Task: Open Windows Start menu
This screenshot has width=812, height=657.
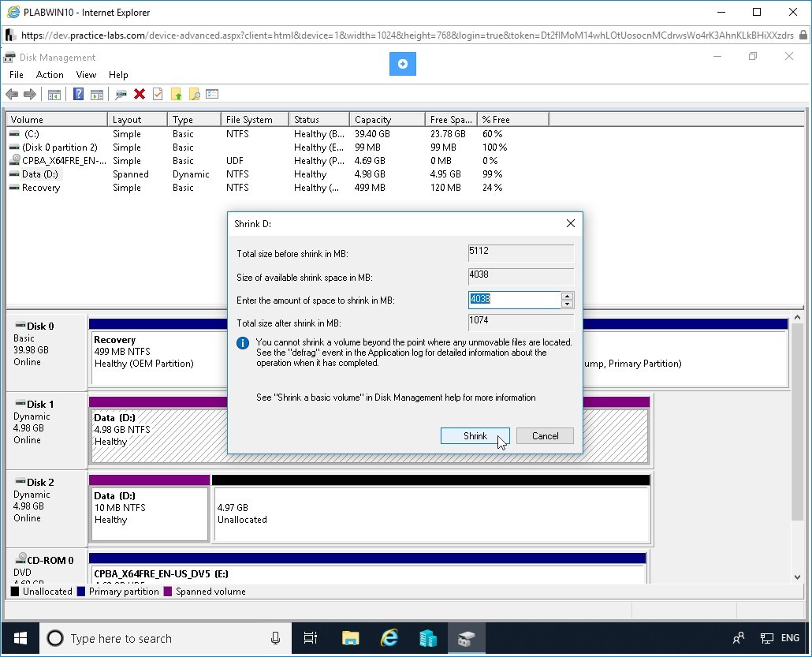Action: pos(20,638)
